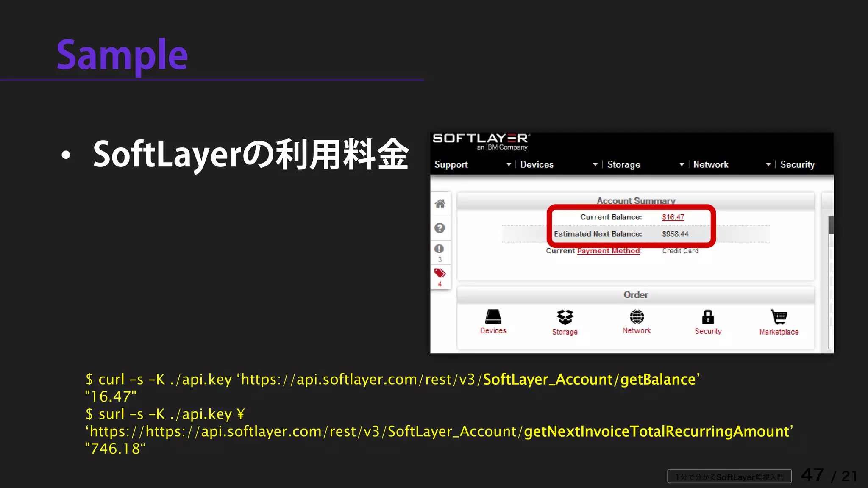
Task: Click getNextInvoiceTotalRecurringAmount in the URL
Action: [656, 431]
